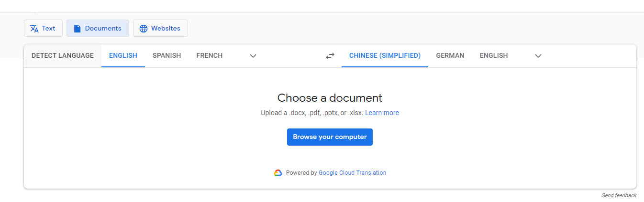The height and width of the screenshot is (202, 644).
Task: Expand the source language list chevron
Action: click(x=253, y=56)
